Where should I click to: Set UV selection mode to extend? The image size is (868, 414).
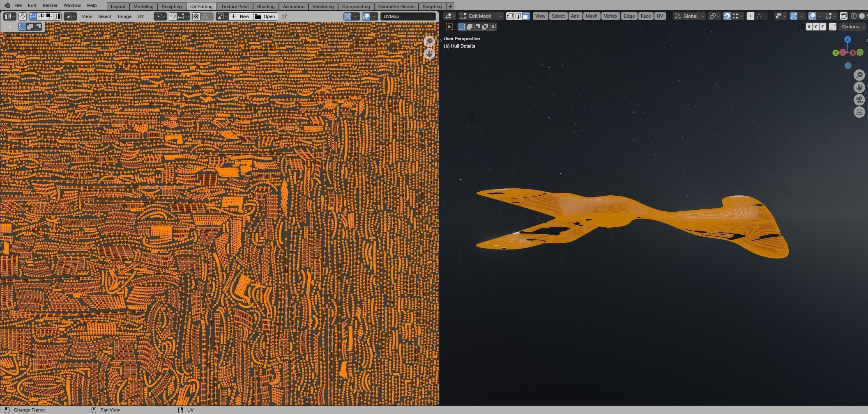(30, 27)
